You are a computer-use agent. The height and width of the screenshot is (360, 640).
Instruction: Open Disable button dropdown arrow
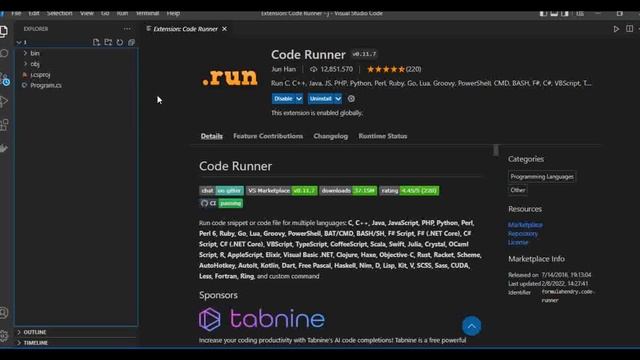pyautogui.click(x=299, y=99)
